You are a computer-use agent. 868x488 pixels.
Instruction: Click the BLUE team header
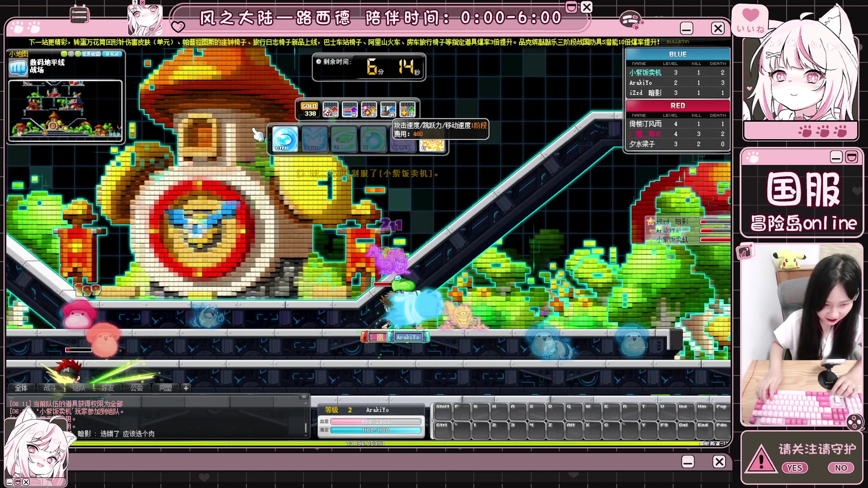click(x=678, y=54)
